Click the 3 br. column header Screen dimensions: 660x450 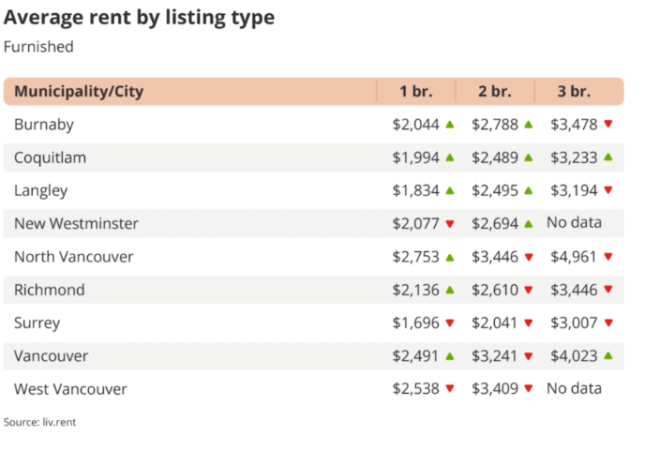(574, 92)
